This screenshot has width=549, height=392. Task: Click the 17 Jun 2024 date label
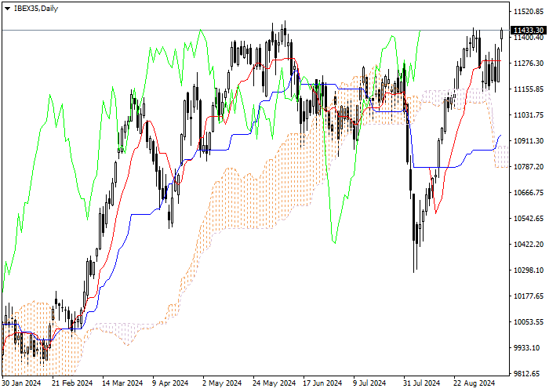(322, 383)
